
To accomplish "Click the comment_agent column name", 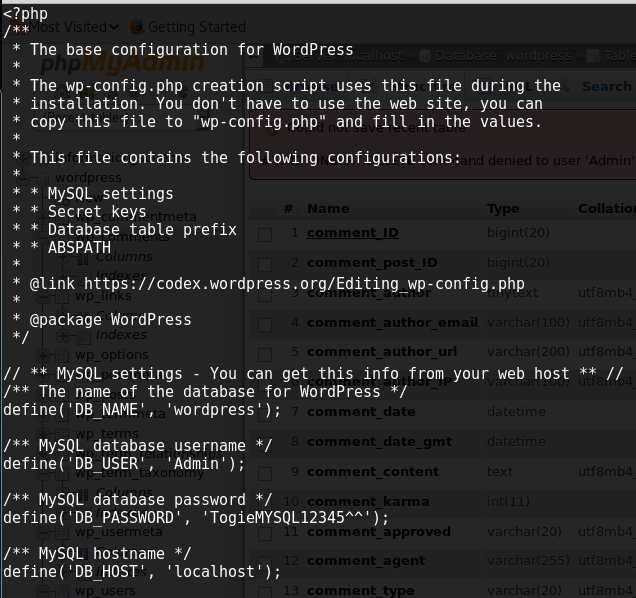I will click(x=366, y=561).
